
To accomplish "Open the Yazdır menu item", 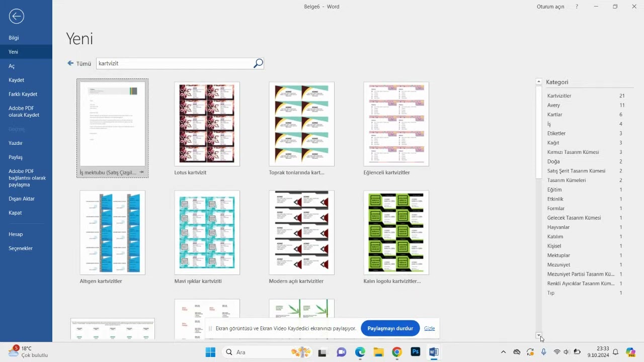I will 26,143.
